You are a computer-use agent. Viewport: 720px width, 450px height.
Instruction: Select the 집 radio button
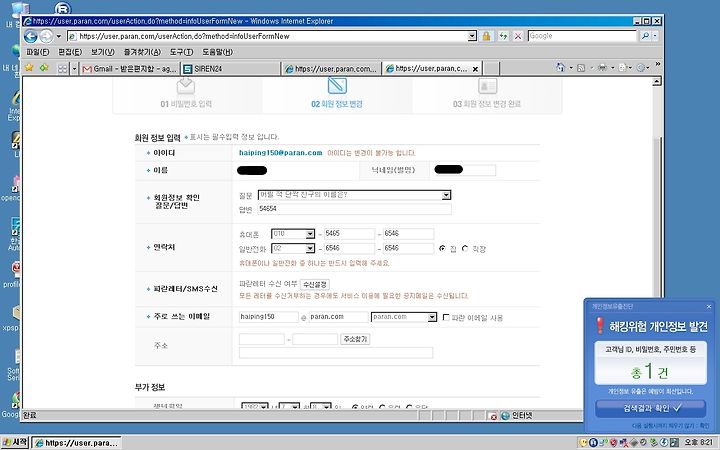(442, 248)
